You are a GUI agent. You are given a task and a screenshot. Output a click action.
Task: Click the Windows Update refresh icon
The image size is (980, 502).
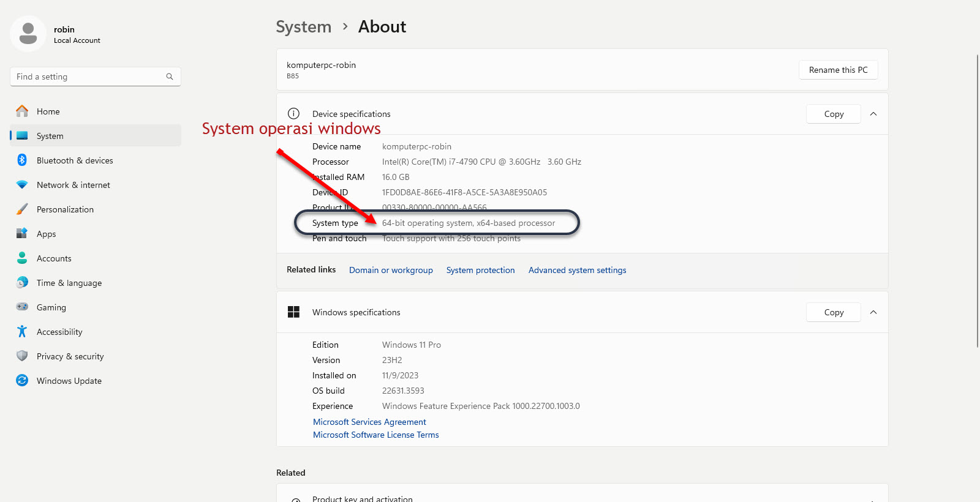[x=22, y=381]
